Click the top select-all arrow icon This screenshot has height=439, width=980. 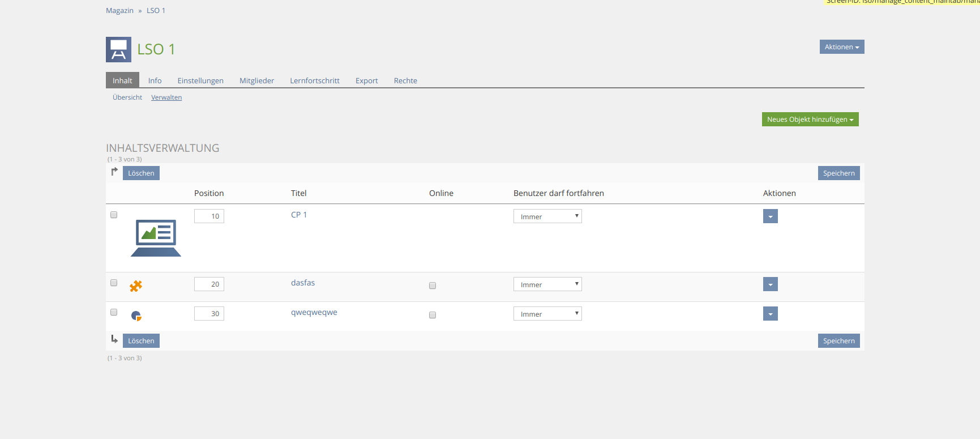click(114, 172)
